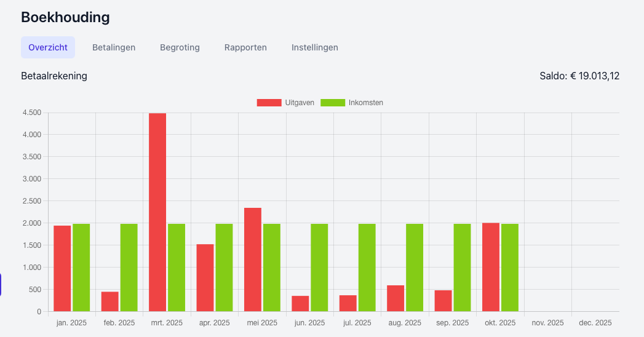The image size is (644, 337).
Task: Select the Instellingen tab
Action: coord(314,47)
